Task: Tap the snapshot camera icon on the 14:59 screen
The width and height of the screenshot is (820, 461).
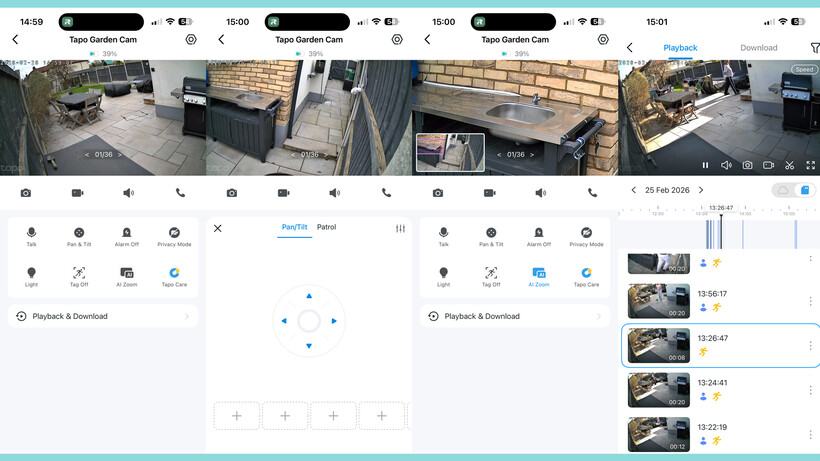Action: (x=26, y=193)
